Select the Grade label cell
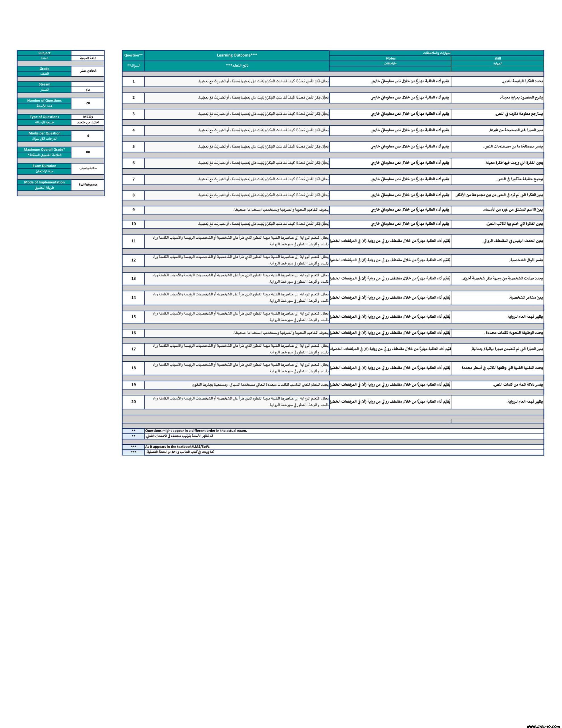 (x=44, y=69)
